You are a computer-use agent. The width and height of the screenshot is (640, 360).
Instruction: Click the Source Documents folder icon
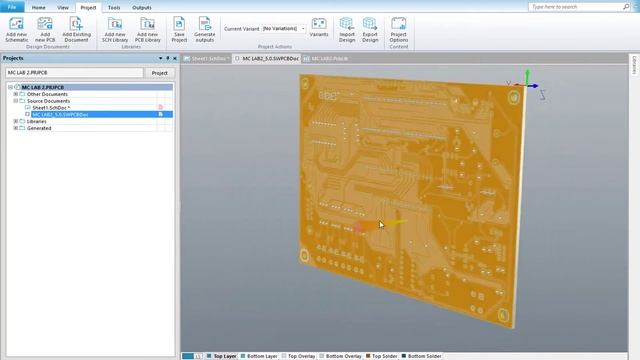coord(22,101)
